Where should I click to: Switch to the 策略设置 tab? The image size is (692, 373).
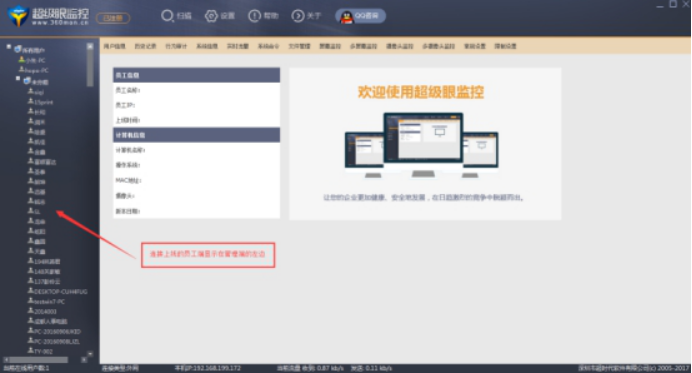click(x=474, y=46)
